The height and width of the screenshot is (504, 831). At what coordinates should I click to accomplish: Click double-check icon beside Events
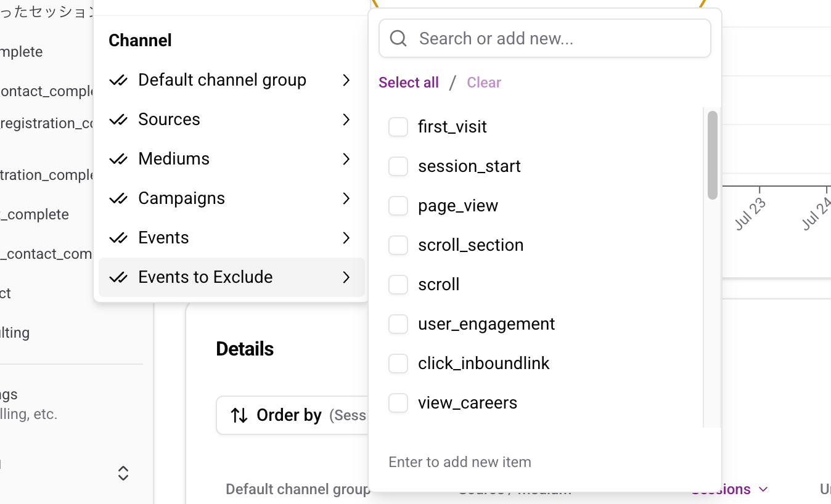click(118, 238)
